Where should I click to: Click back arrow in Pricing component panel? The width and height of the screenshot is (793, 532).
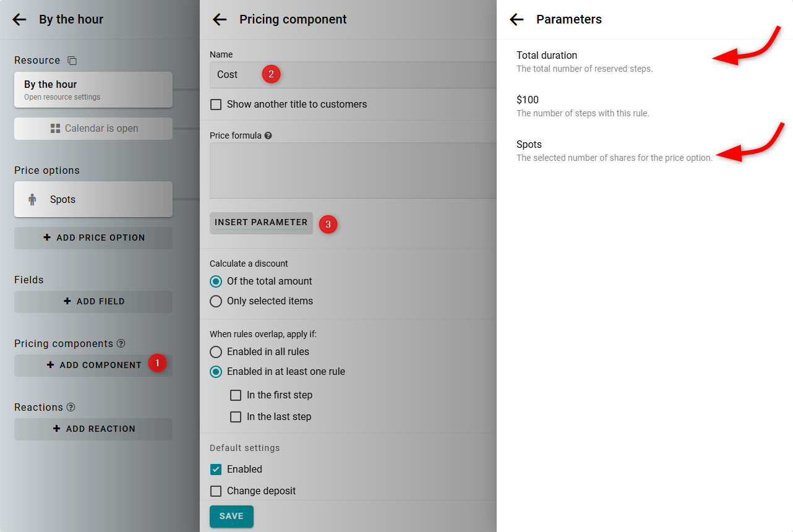coord(220,20)
